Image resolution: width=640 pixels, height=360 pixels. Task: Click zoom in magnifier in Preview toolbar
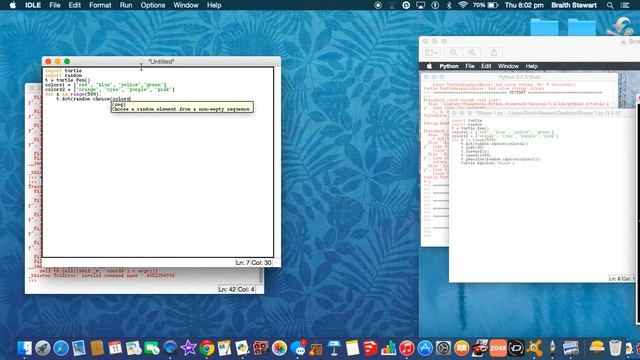coord(471,52)
